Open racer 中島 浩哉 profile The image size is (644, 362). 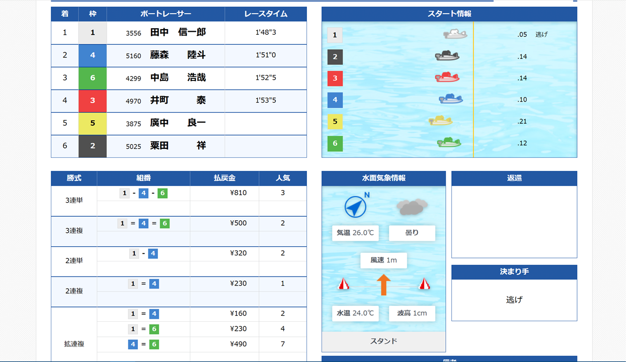pyautogui.click(x=178, y=77)
